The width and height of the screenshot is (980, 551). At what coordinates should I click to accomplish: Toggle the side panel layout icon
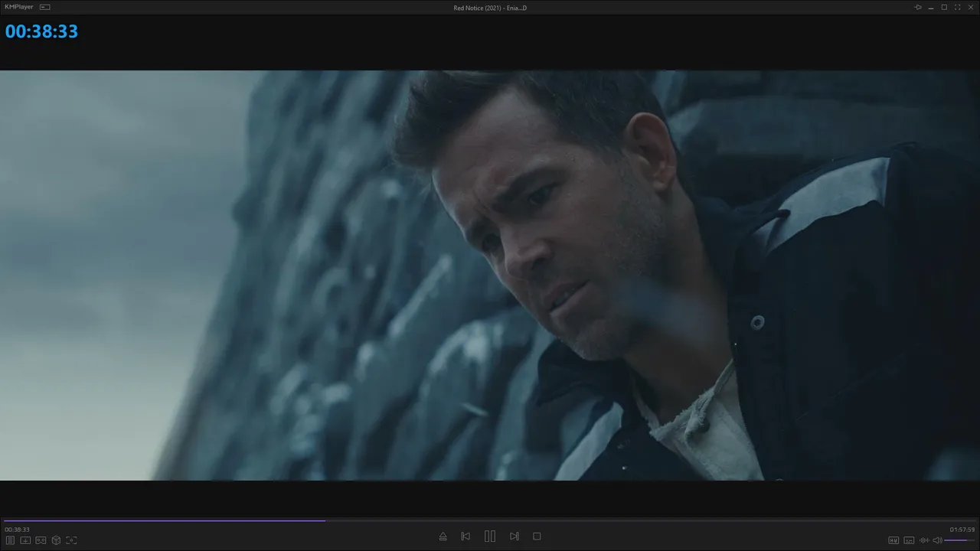[x=11, y=540]
